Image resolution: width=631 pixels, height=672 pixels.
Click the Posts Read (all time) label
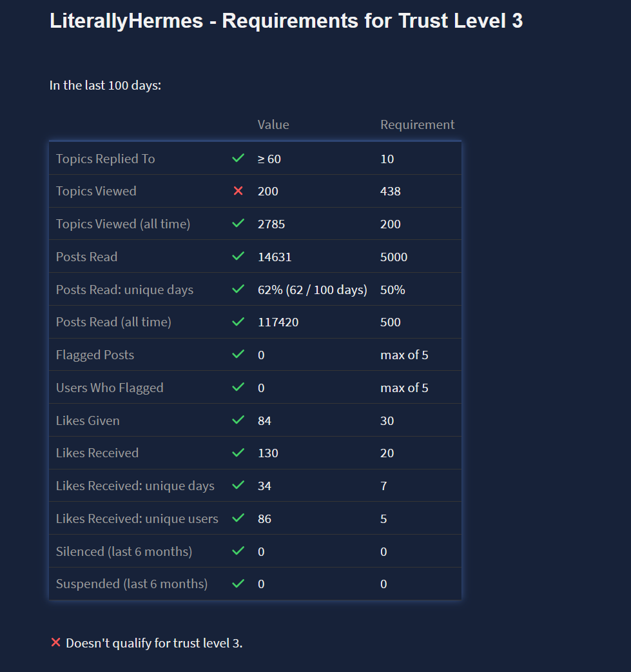(113, 322)
